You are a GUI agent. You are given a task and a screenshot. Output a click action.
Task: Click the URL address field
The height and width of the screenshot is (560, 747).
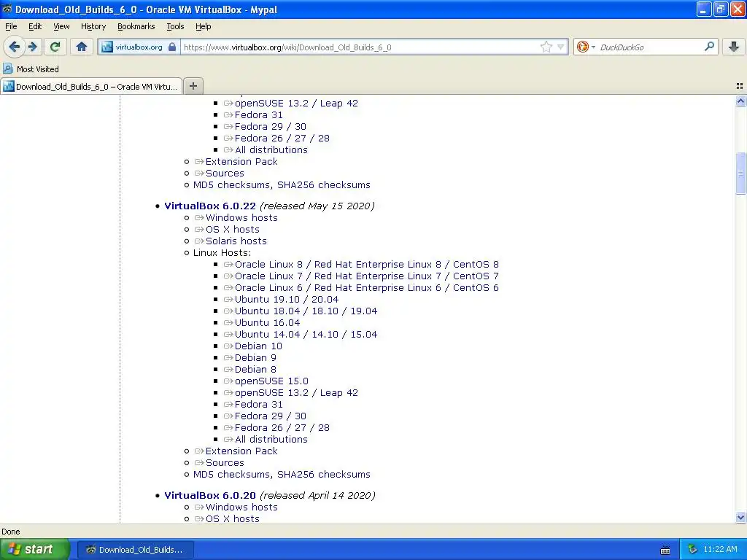point(360,47)
